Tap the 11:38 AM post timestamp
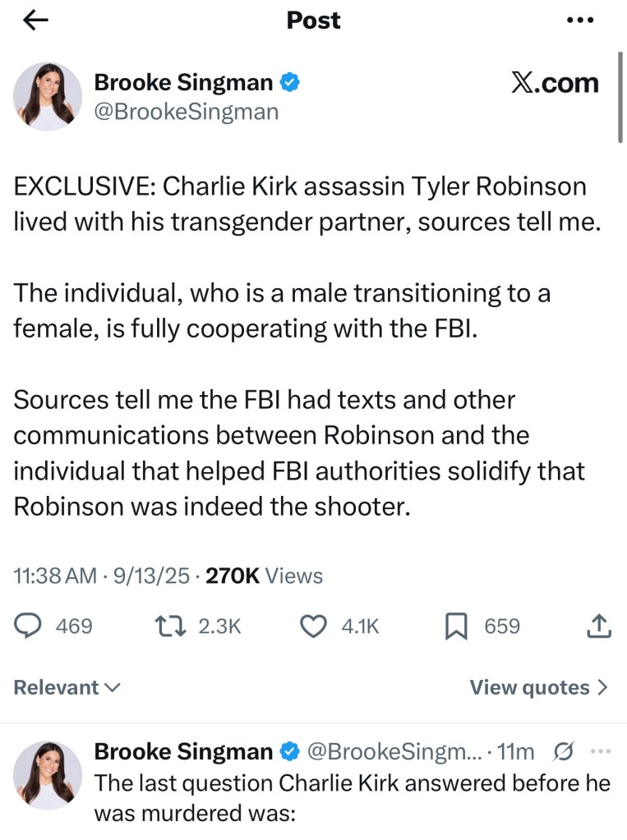 [x=54, y=576]
